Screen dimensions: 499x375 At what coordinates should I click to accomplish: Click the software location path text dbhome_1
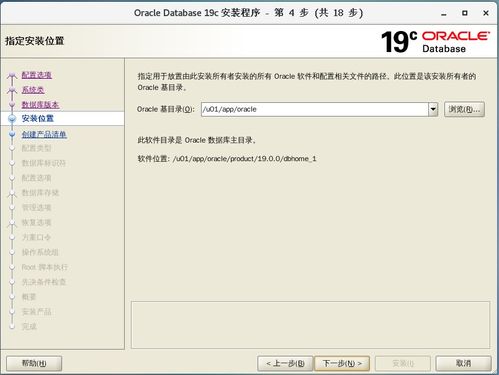[x=244, y=159]
